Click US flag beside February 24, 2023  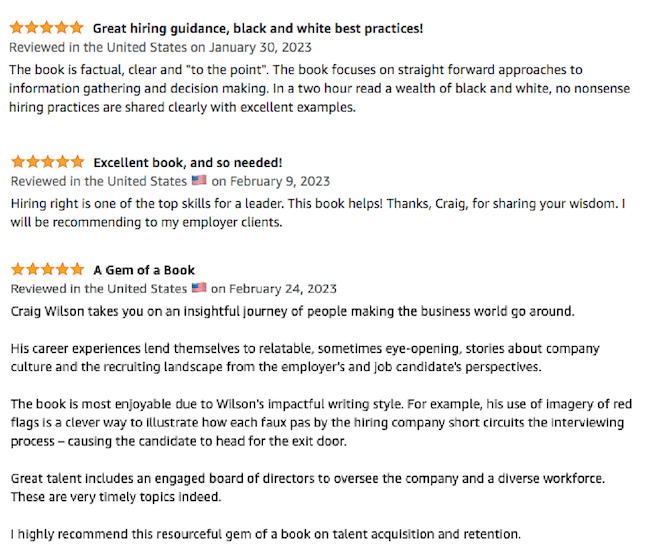(199, 289)
